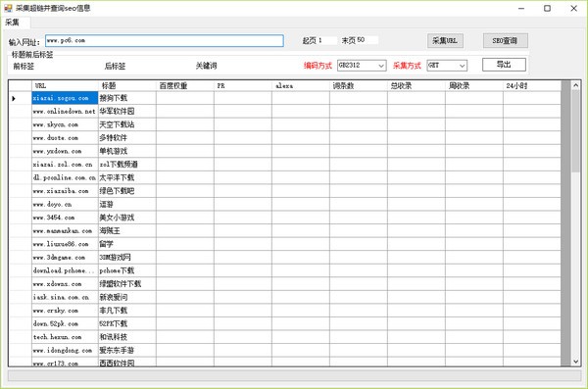The width and height of the screenshot is (588, 389).
Task: Click the app icon in title bar
Action: [8, 8]
